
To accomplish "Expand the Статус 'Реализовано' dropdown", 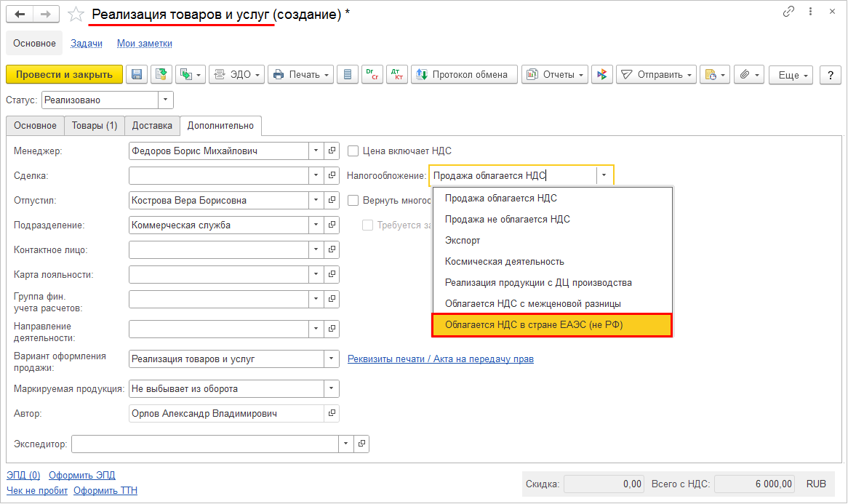I will 167,100.
